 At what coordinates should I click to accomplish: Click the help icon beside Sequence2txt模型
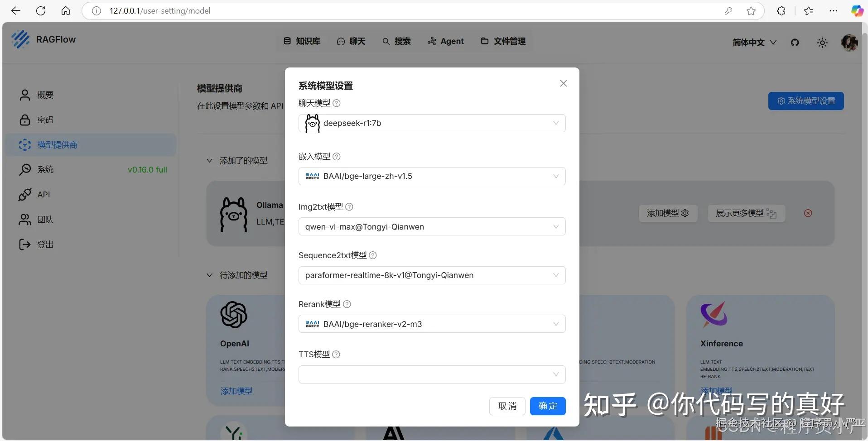tap(373, 255)
